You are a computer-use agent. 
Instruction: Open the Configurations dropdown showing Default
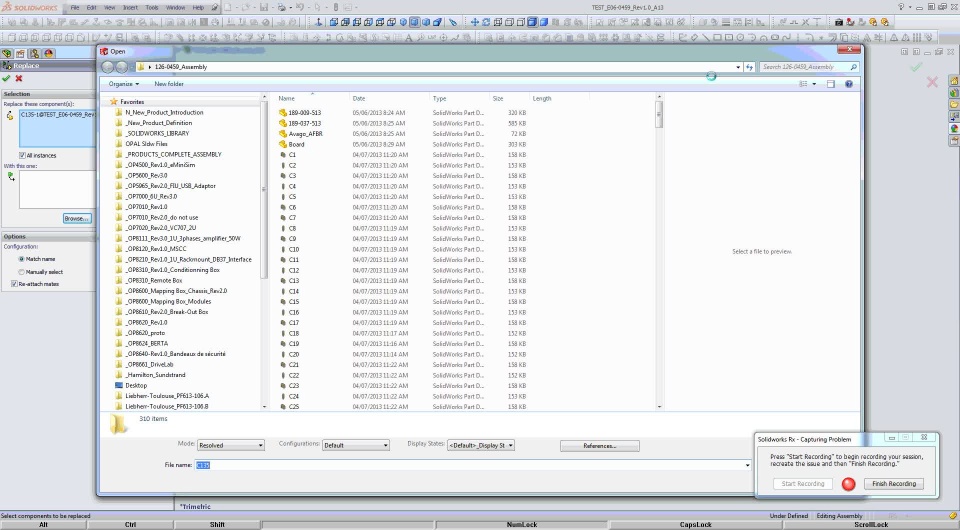(x=356, y=446)
